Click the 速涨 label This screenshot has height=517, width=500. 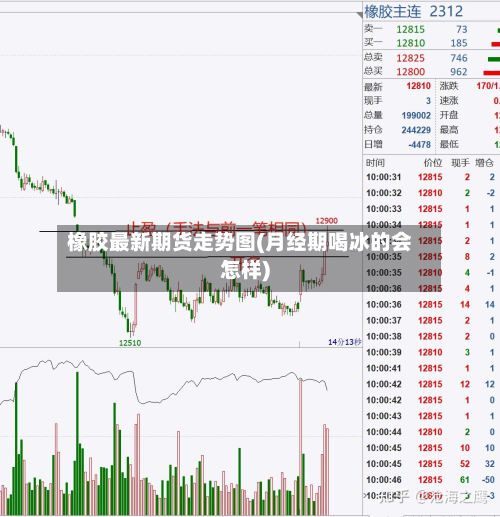point(449,101)
